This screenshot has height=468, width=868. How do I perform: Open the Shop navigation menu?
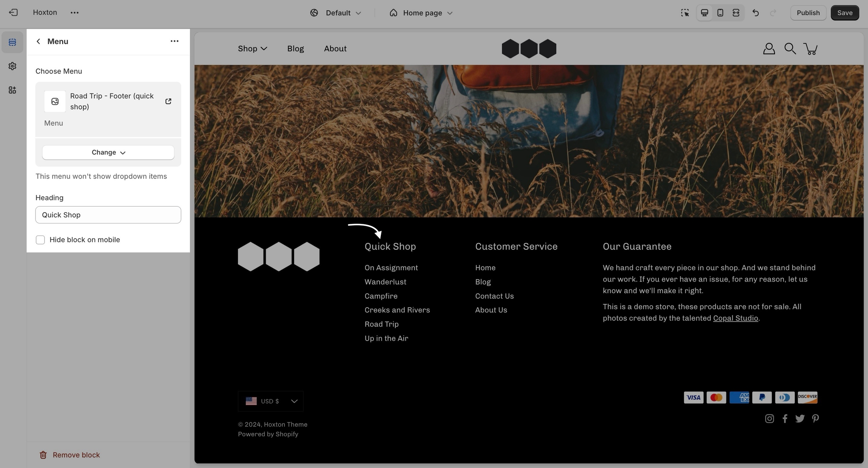[252, 49]
